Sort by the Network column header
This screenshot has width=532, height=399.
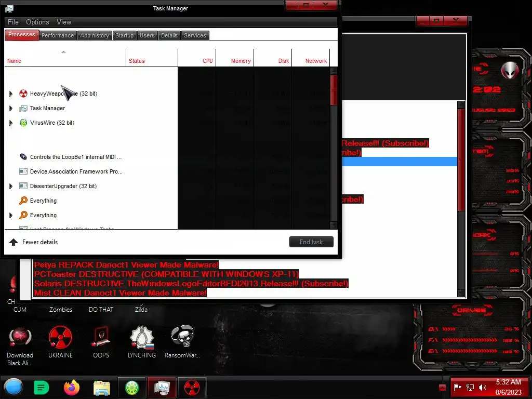click(x=311, y=58)
